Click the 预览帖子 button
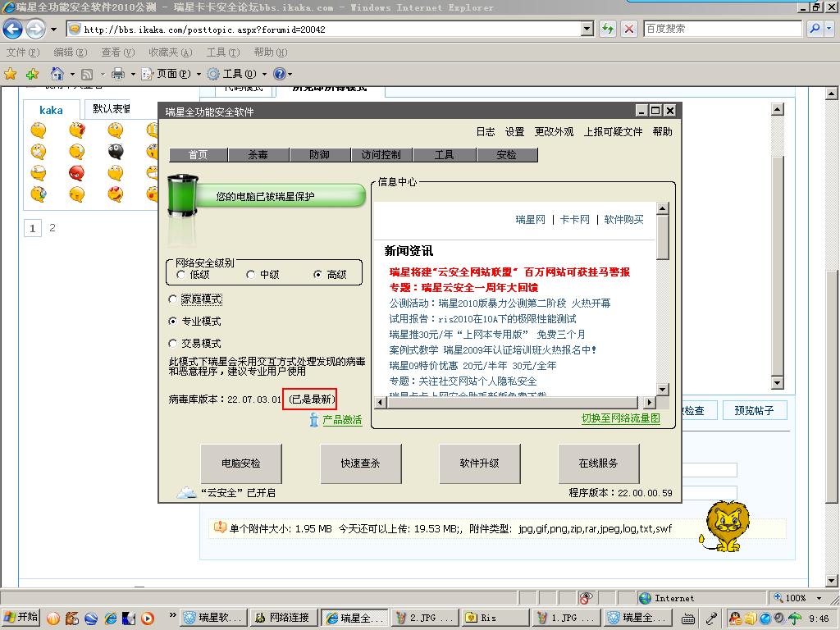This screenshot has height=630, width=840. (x=754, y=410)
